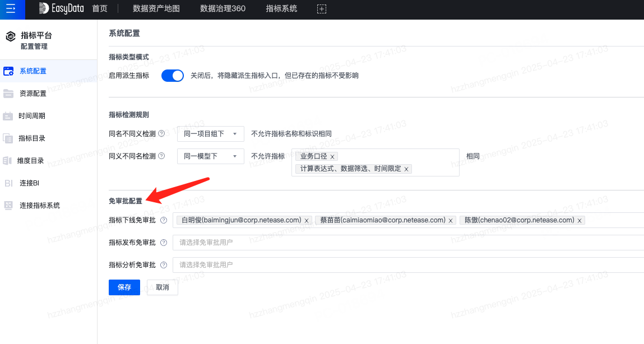
Task: Select 连接BI in the sidebar
Action: click(48, 183)
